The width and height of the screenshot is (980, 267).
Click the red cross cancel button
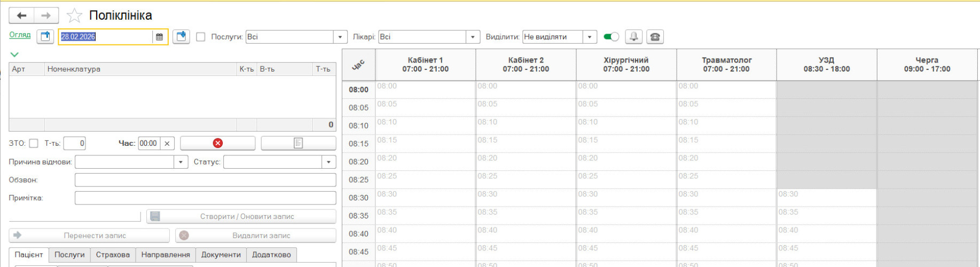click(x=217, y=143)
